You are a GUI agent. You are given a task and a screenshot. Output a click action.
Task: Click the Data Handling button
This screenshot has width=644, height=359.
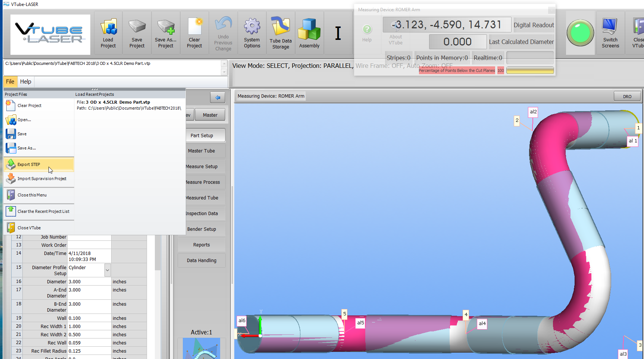point(201,261)
